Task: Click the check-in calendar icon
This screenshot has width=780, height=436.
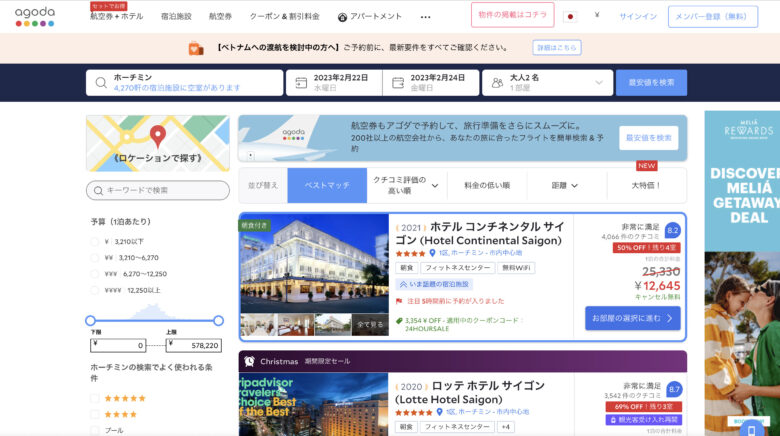Action: point(301,83)
